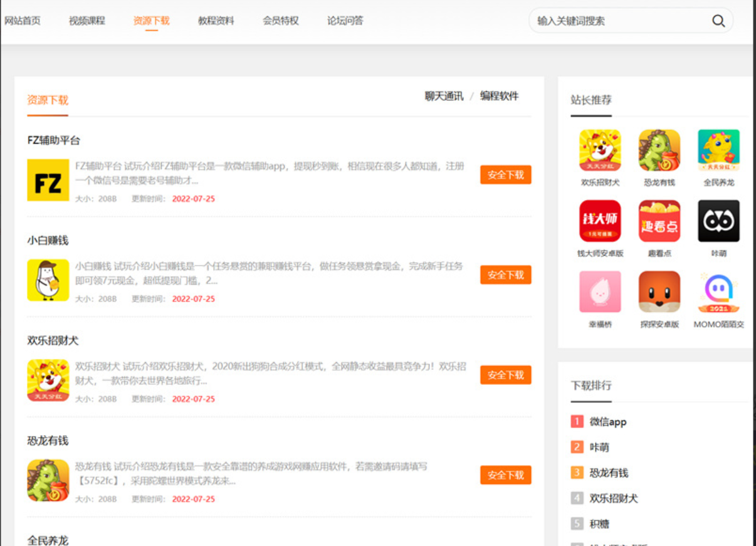The image size is (756, 546).
Task: Open 欢乐招财犬 in 下载排行
Action: click(614, 498)
